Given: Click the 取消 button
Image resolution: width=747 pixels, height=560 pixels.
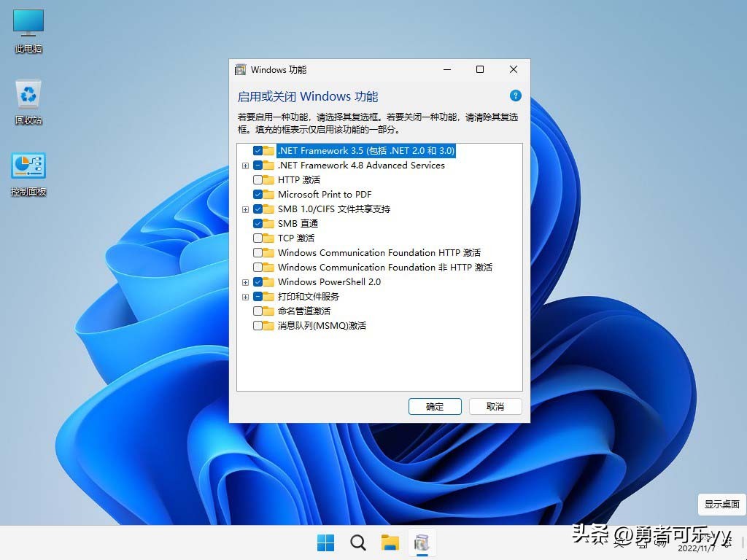Looking at the screenshot, I should click(x=495, y=406).
